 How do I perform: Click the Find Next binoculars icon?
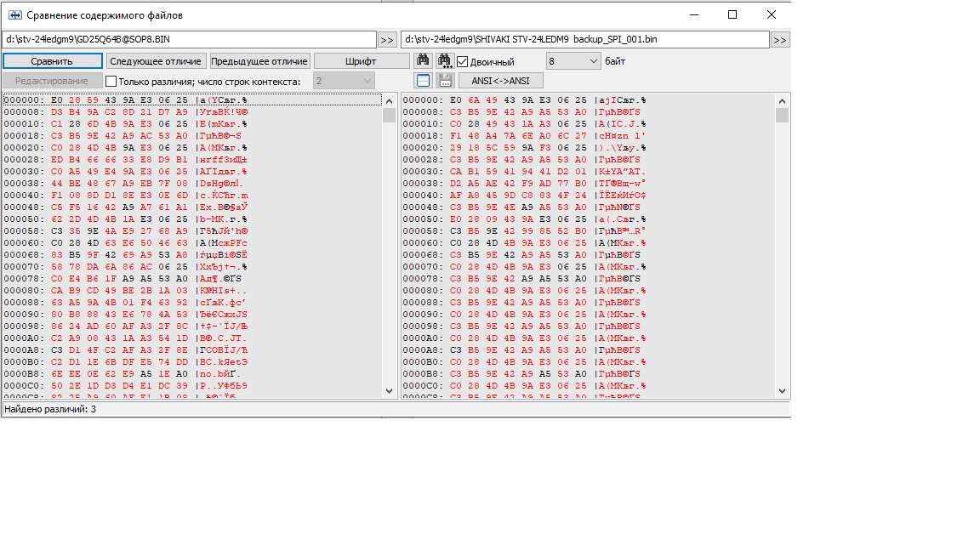point(444,60)
